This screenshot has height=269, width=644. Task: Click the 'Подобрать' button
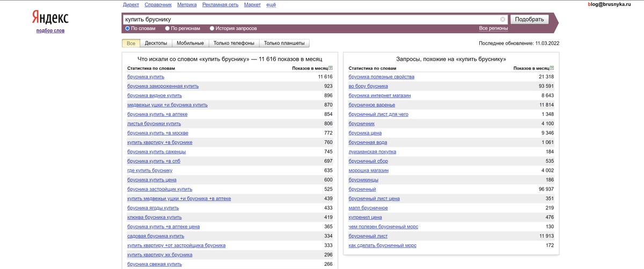[x=529, y=19]
